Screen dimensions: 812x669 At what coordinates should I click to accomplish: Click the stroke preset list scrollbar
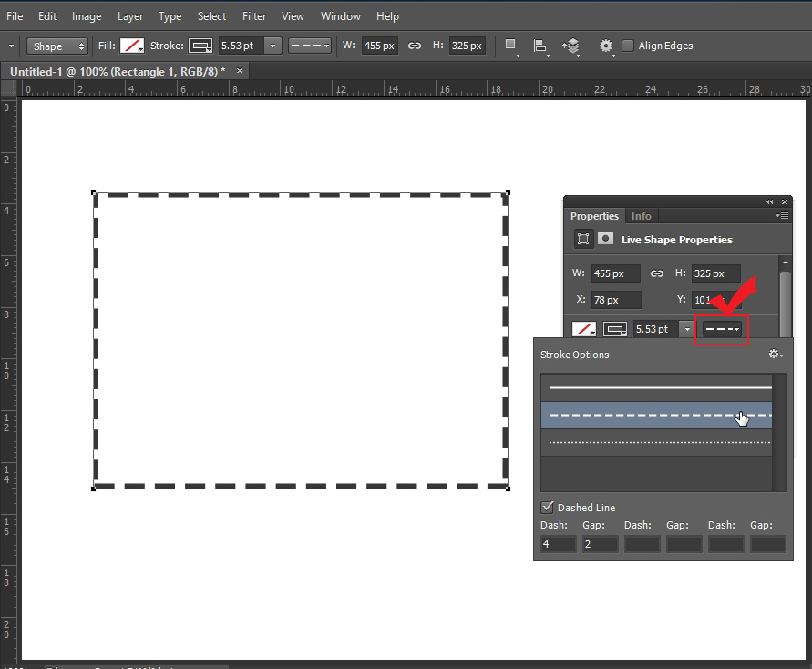pyautogui.click(x=779, y=432)
